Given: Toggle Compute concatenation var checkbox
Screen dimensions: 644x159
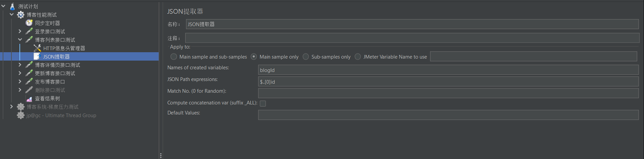Looking at the screenshot, I should point(263,103).
